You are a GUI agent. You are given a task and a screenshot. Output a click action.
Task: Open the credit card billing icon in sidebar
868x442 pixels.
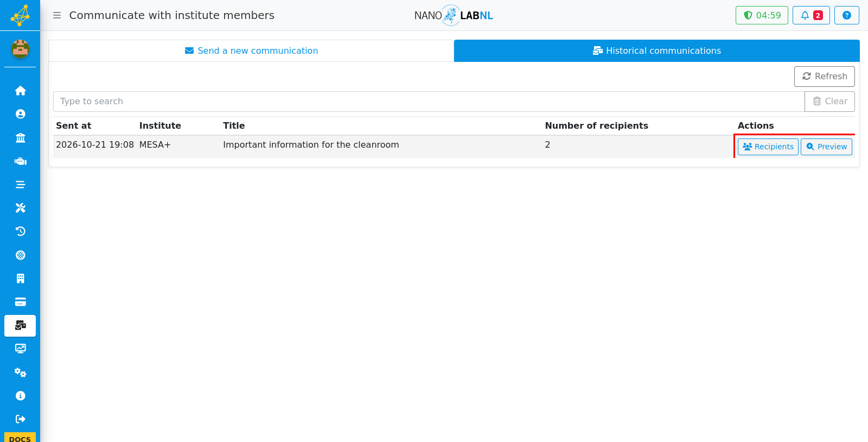[x=20, y=302]
